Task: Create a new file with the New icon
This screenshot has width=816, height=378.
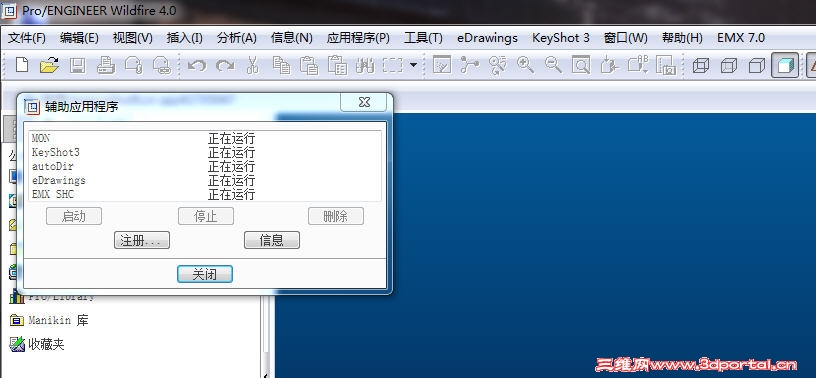Action: pyautogui.click(x=22, y=65)
